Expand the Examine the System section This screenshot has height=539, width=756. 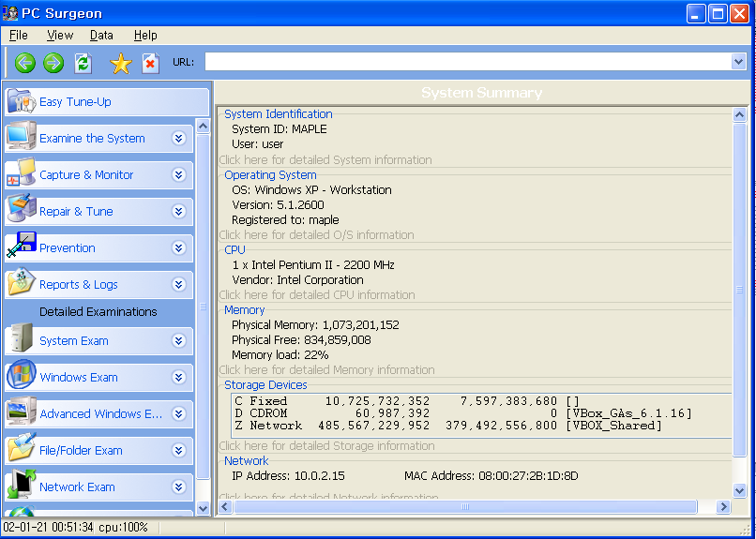178,138
